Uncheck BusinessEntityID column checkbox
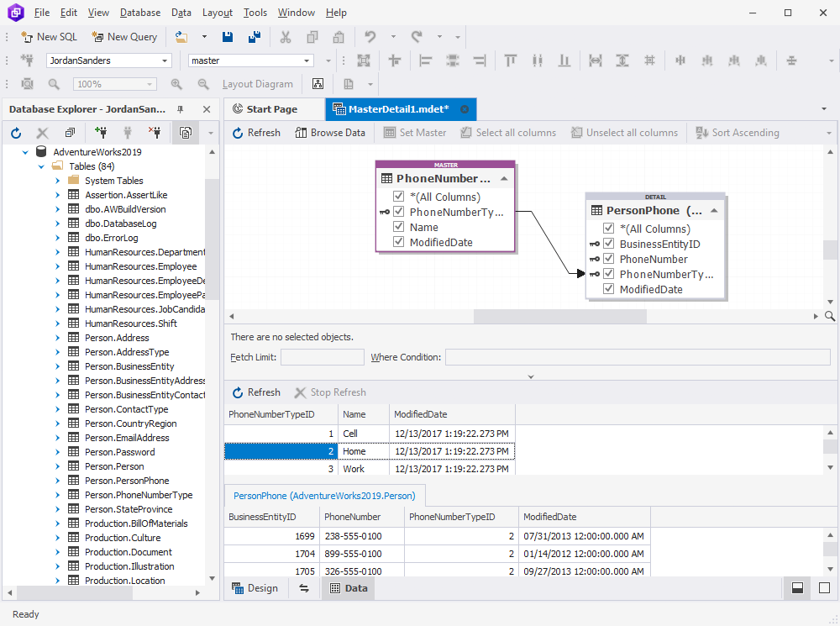 tap(608, 244)
